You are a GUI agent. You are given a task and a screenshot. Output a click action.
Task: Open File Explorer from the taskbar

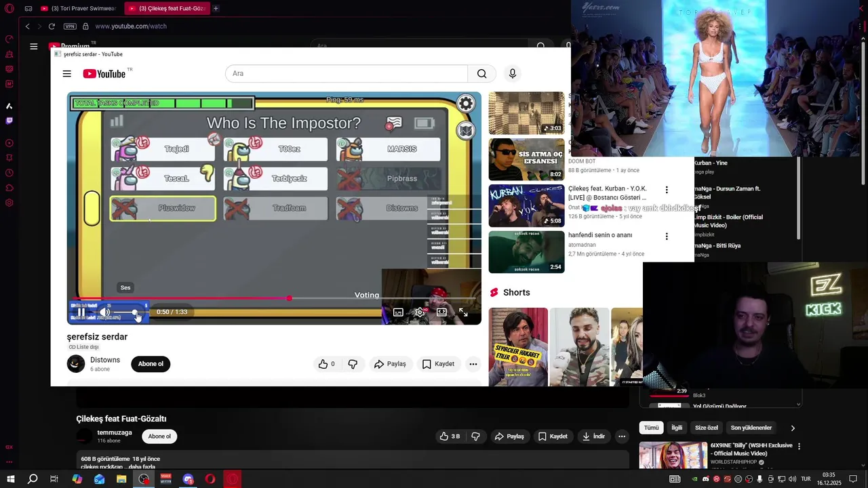(x=121, y=479)
